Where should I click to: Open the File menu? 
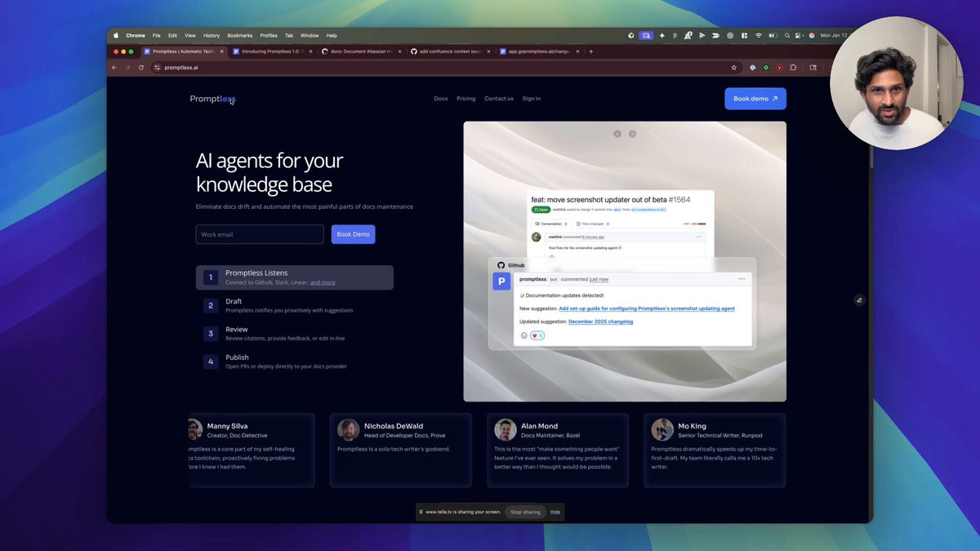(157, 36)
